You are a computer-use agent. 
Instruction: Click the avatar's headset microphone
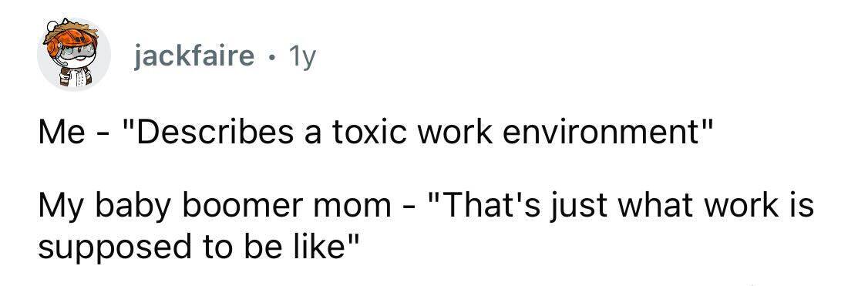click(x=62, y=61)
